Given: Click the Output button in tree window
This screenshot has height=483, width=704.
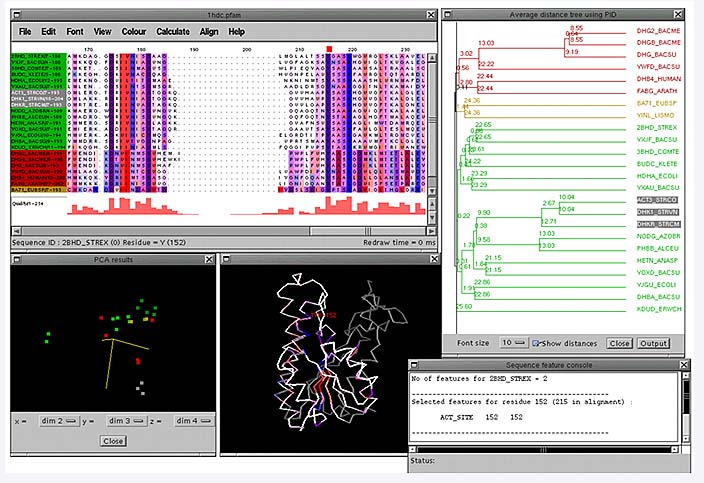Looking at the screenshot, I should (654, 343).
